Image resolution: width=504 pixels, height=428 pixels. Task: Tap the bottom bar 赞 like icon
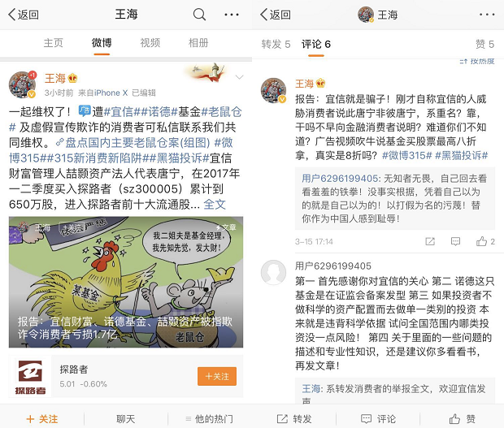(x=454, y=419)
